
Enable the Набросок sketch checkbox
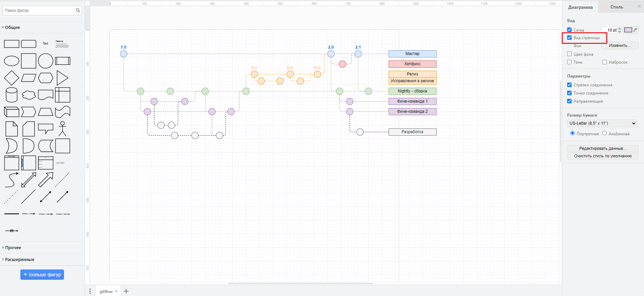click(x=605, y=62)
